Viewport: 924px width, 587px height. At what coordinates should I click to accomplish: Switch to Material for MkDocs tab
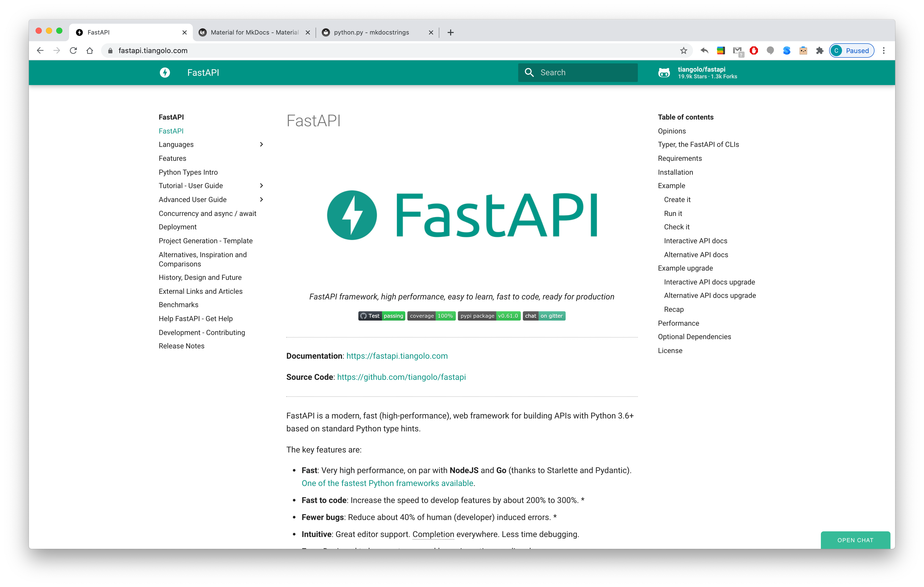click(254, 32)
